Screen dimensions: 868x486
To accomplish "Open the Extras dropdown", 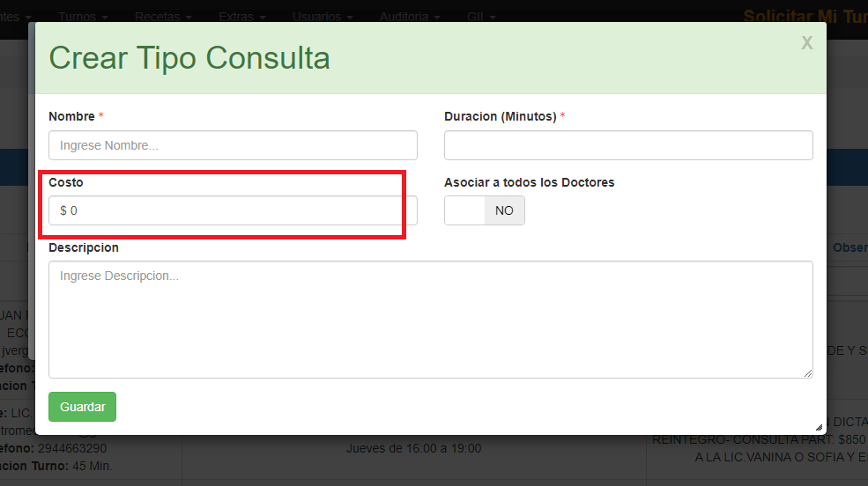I will click(241, 17).
